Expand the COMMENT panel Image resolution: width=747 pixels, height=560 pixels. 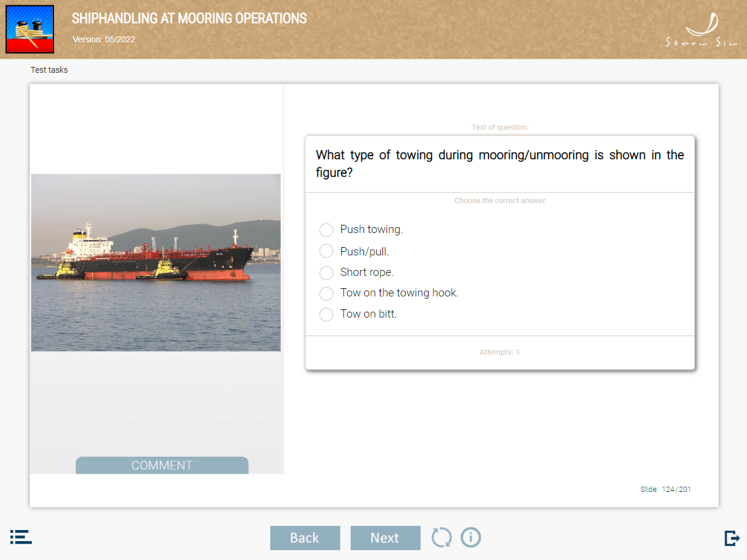pos(162,465)
